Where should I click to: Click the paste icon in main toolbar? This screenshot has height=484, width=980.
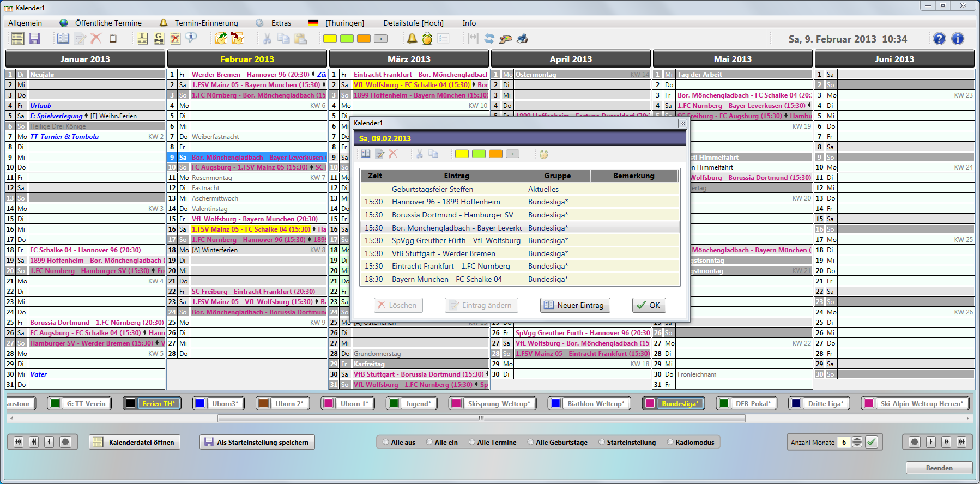coord(300,39)
